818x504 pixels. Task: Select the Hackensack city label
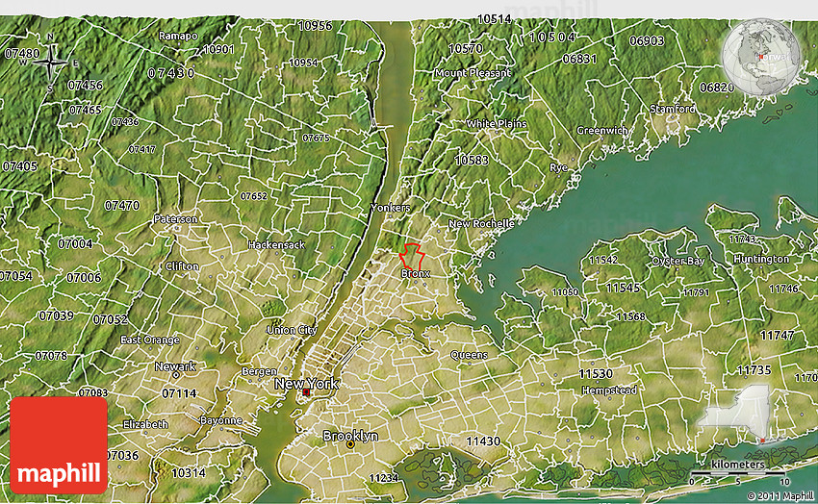[276, 244]
